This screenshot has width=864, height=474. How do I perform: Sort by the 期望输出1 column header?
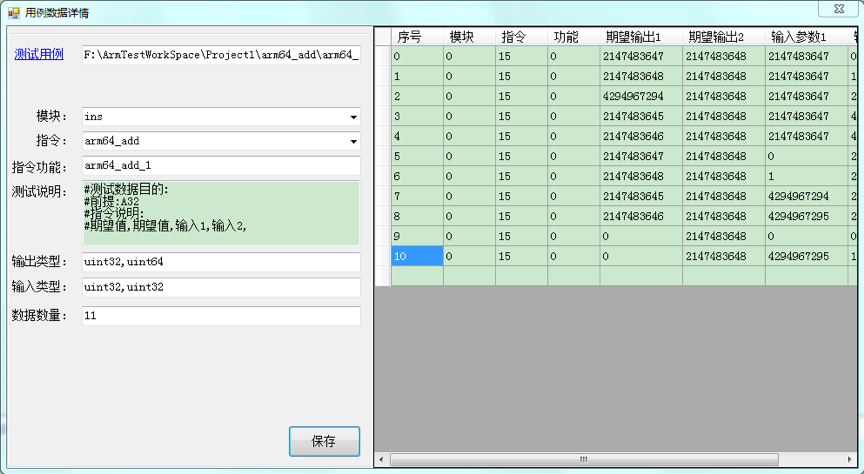tap(640, 36)
